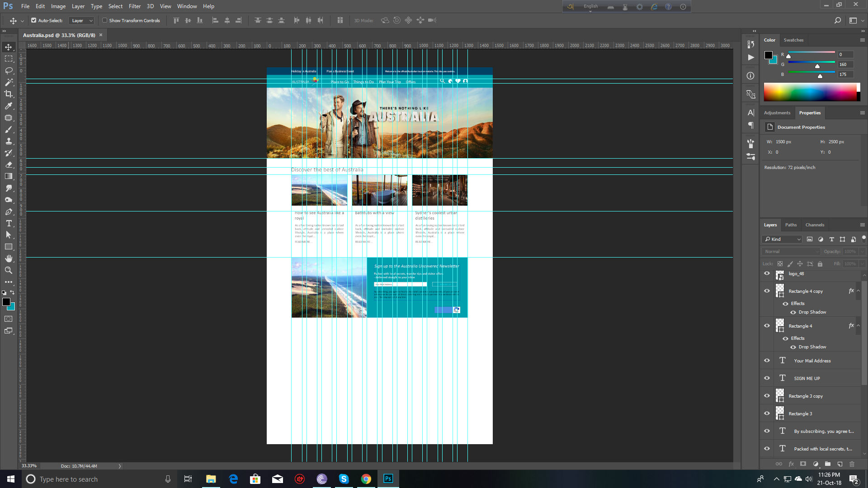The width and height of the screenshot is (868, 488).
Task: Click the document width value field
Action: 783,142
